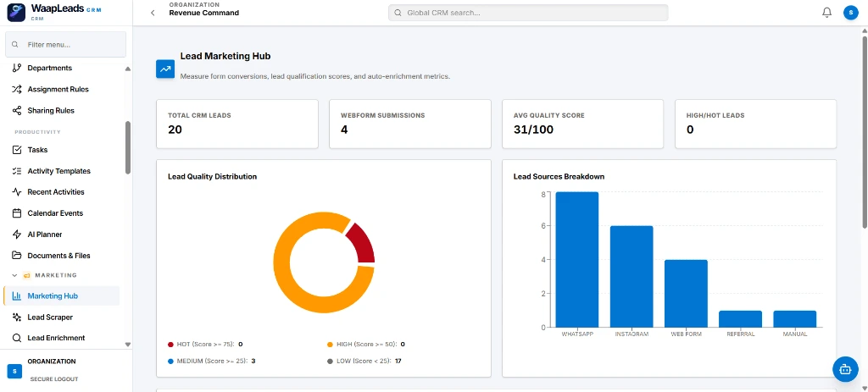Image resolution: width=868 pixels, height=392 pixels.
Task: Open Assignment Rules menu item
Action: 61,89
